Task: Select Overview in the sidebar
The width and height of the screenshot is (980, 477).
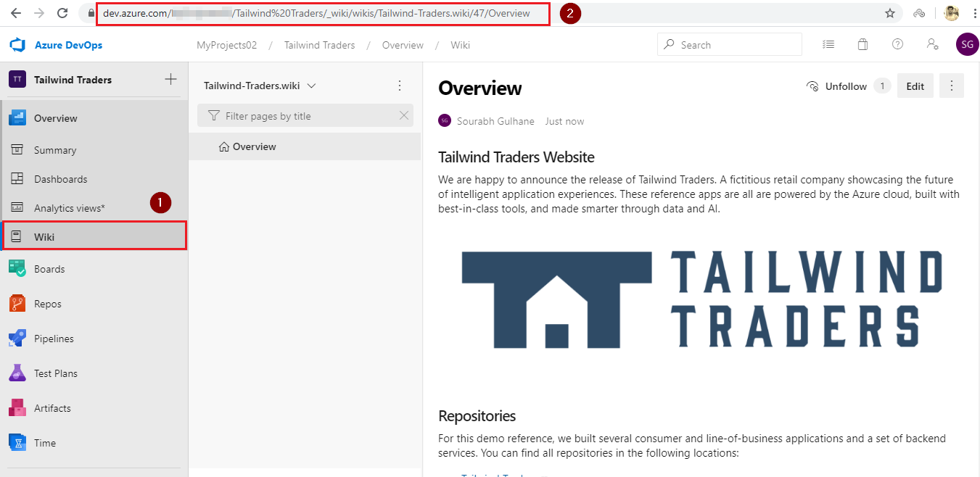Action: 94,118
